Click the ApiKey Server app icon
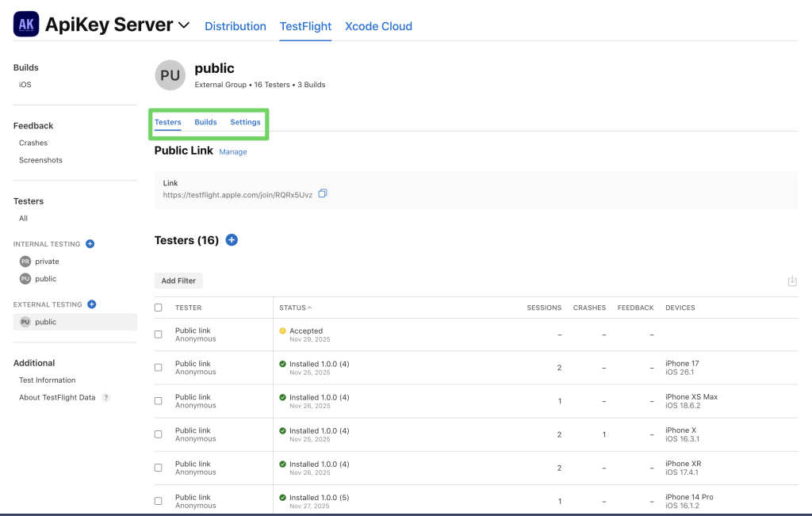Image resolution: width=812 pixels, height=516 pixels. click(26, 25)
